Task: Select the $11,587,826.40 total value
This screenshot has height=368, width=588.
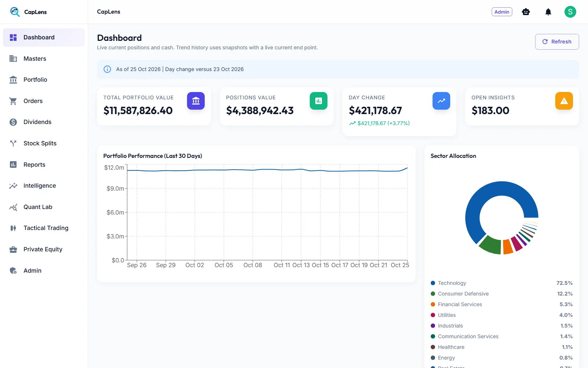Action: tap(138, 110)
